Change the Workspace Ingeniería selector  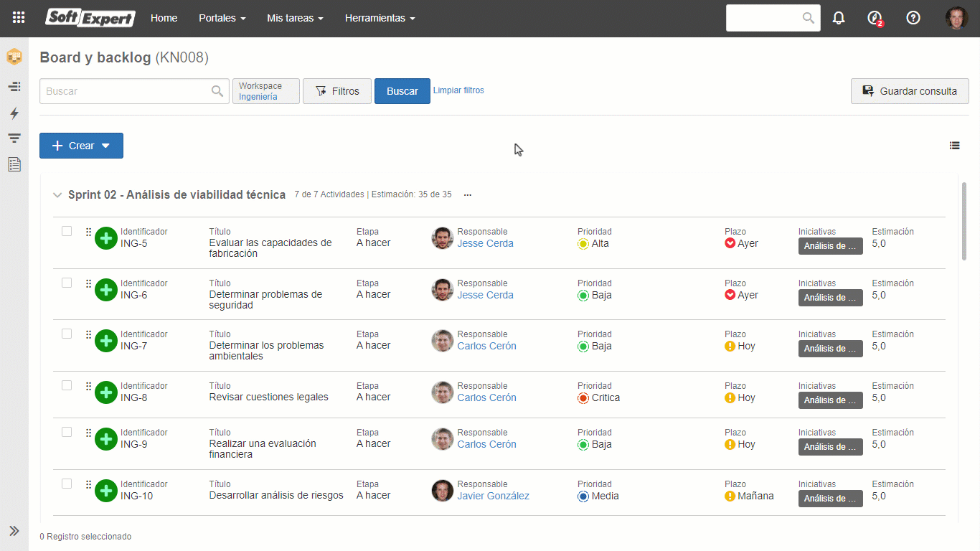click(x=266, y=91)
